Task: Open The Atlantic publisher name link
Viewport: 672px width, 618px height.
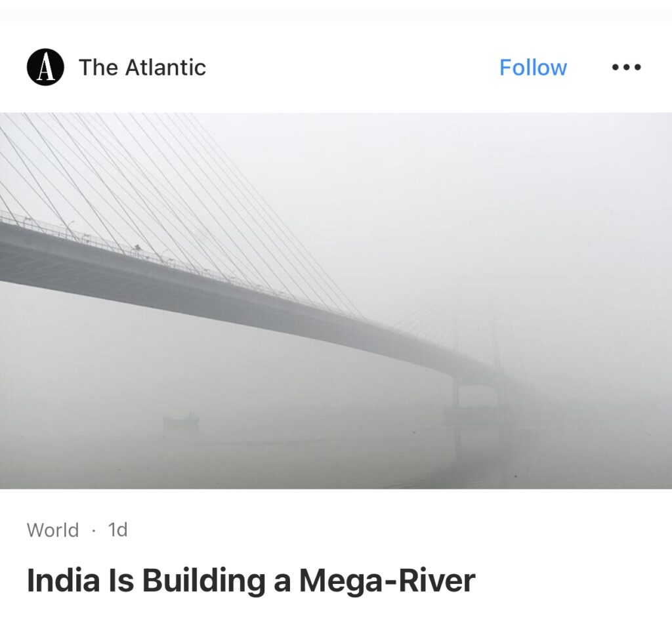Action: click(x=142, y=68)
